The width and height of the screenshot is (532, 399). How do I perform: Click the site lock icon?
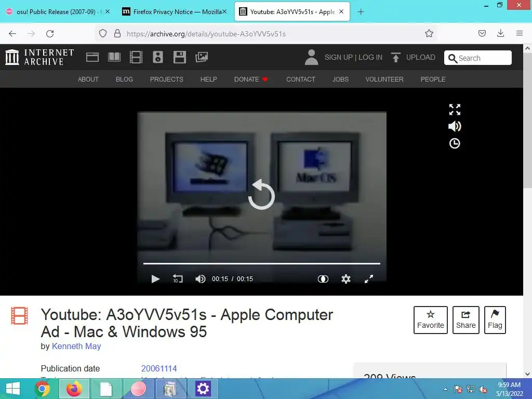[117, 34]
